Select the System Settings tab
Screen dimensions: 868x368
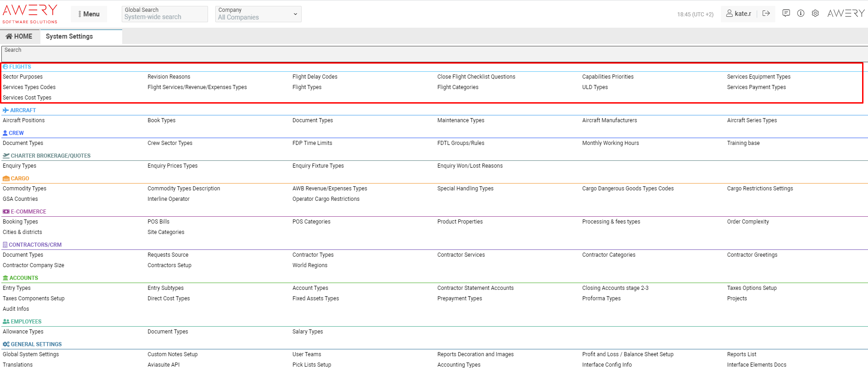(69, 36)
